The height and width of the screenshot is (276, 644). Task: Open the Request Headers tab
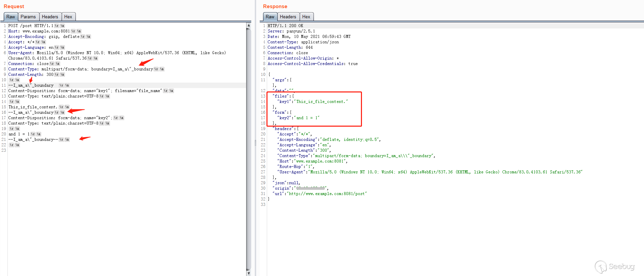pos(50,17)
